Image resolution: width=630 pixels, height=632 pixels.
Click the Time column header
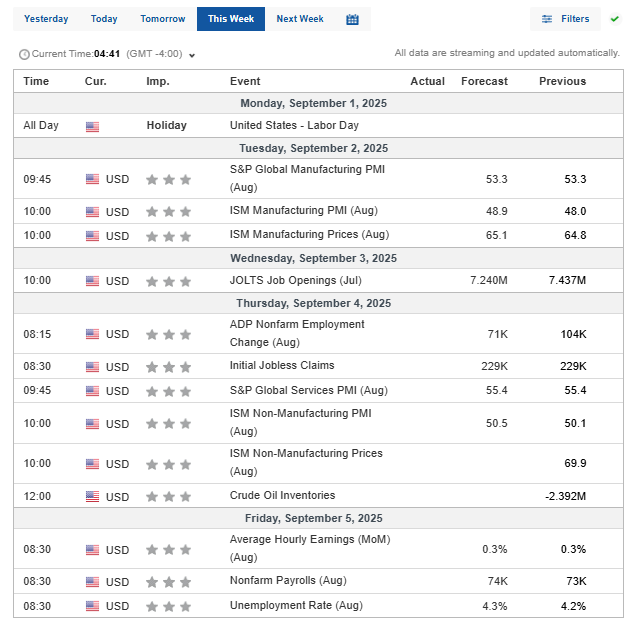click(x=36, y=81)
